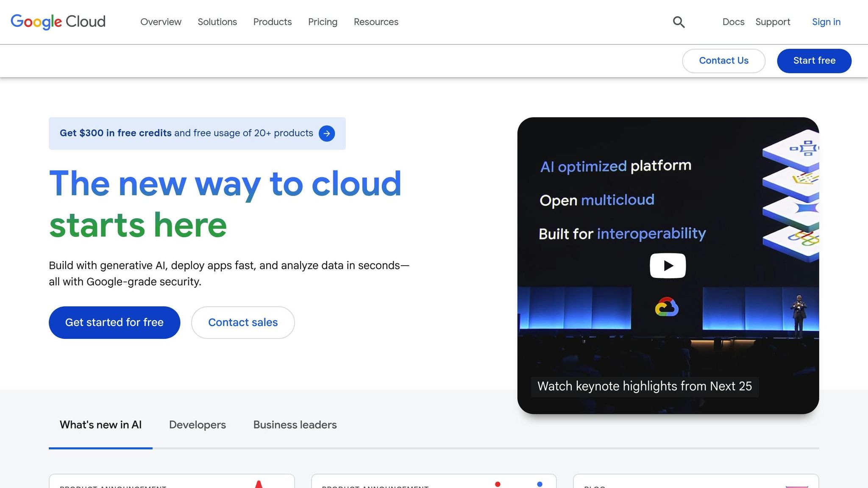Image resolution: width=868 pixels, height=488 pixels.
Task: Click the Sign in link
Action: [x=826, y=22]
